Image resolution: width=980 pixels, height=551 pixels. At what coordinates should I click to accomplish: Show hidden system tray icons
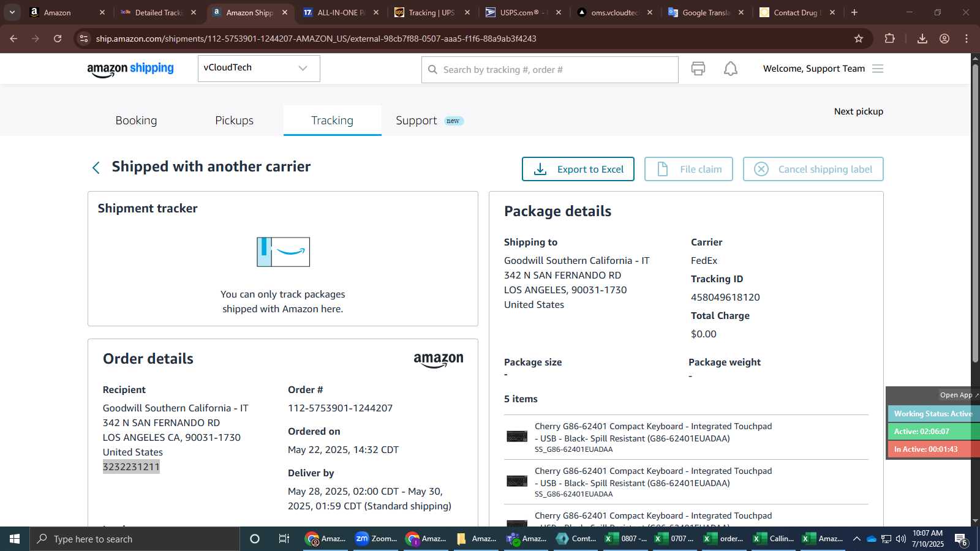coord(857,539)
